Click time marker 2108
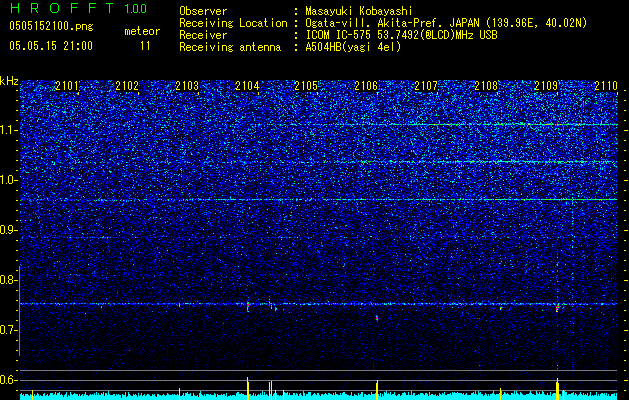 click(x=486, y=85)
